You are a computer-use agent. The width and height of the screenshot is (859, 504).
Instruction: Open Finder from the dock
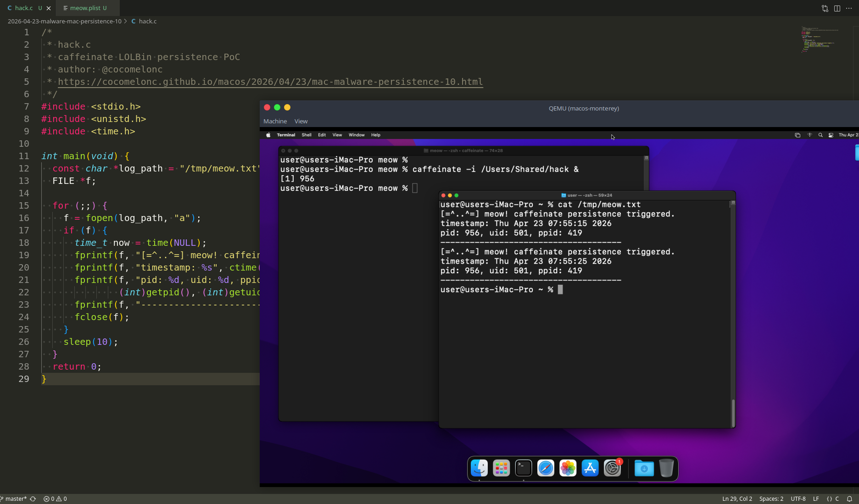(479, 468)
